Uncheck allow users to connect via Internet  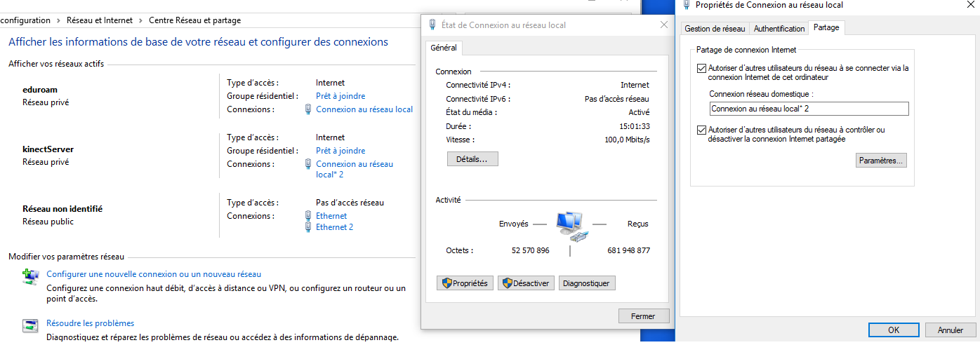[701, 69]
